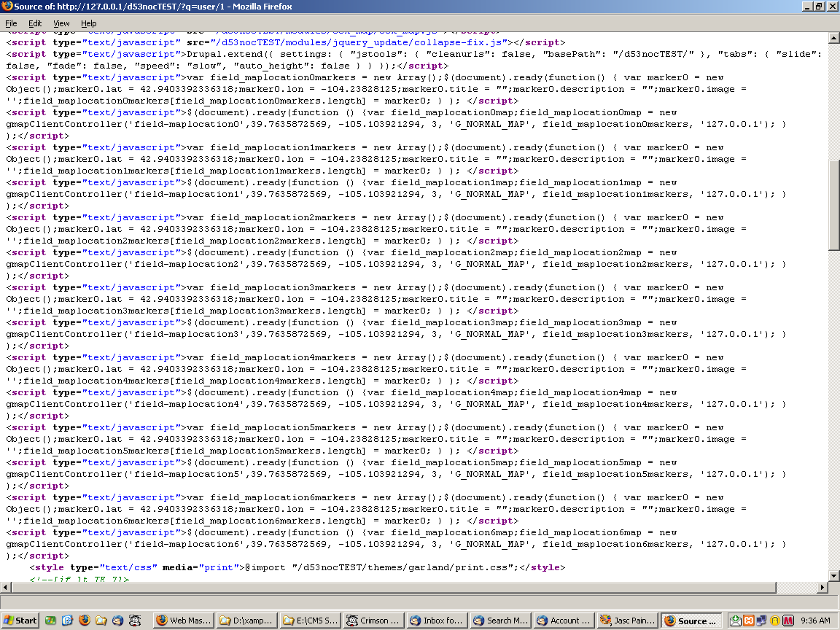Open the View menu
Image resolution: width=840 pixels, height=630 pixels.
click(x=61, y=23)
